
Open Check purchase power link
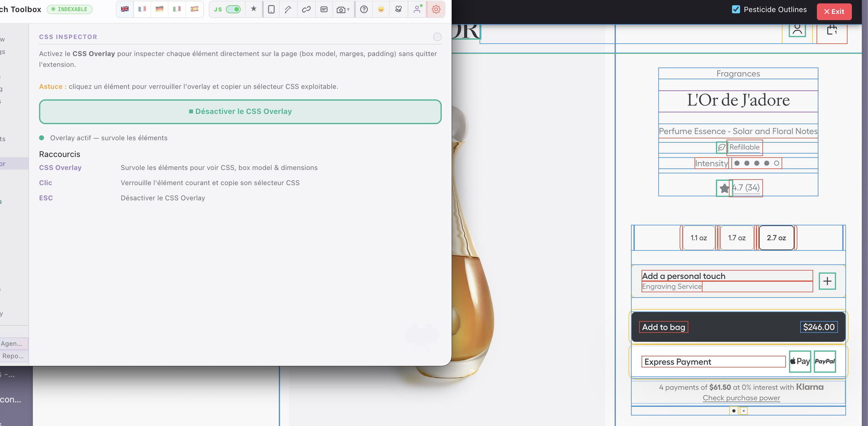pos(741,398)
